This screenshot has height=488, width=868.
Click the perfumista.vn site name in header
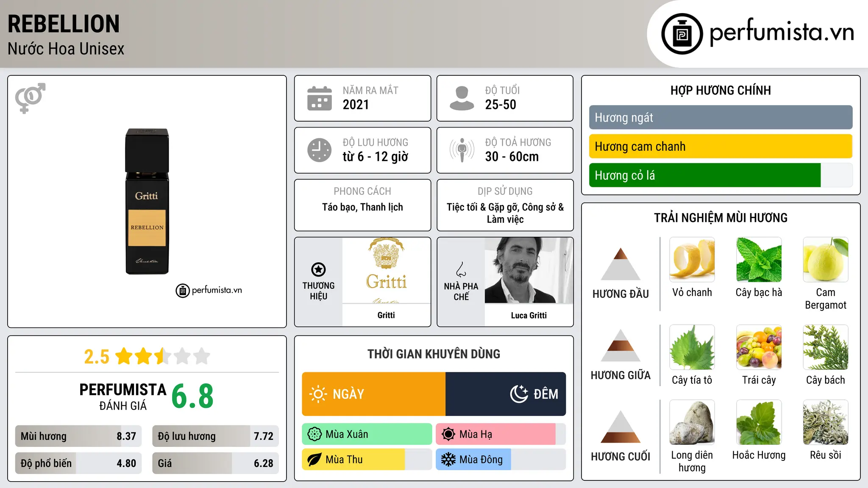tap(782, 32)
